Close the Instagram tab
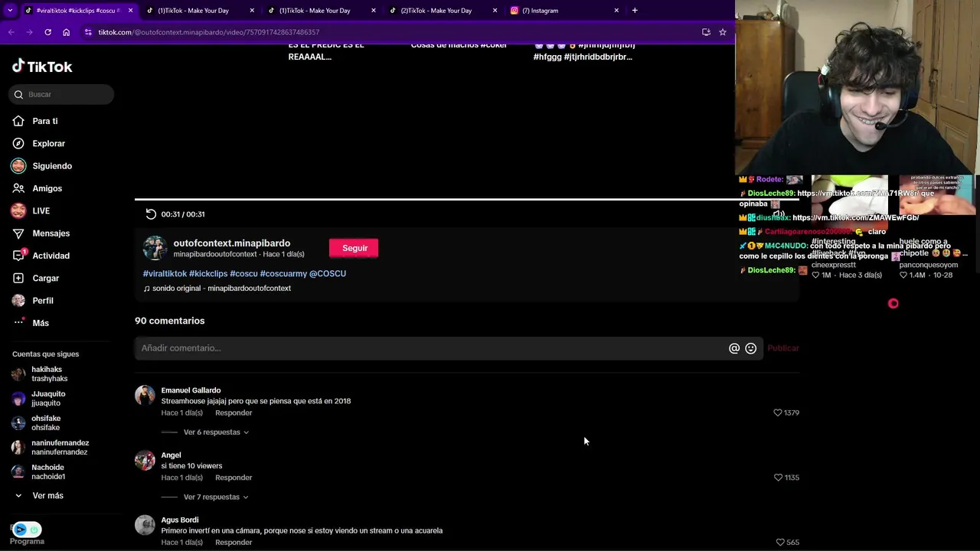The image size is (980, 551). [616, 11]
